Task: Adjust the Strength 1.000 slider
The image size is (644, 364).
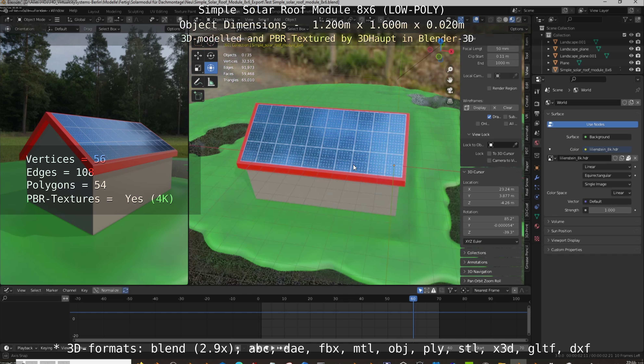Action: 610,210
